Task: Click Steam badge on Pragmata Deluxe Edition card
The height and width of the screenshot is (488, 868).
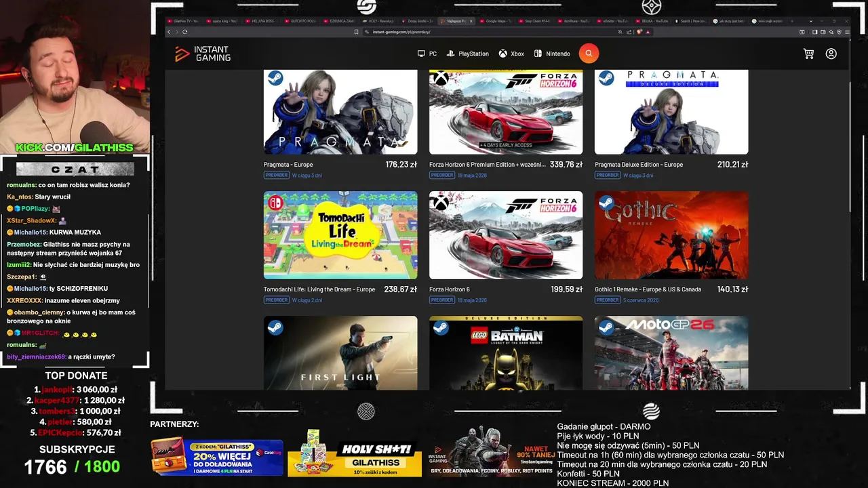Action: tap(606, 78)
